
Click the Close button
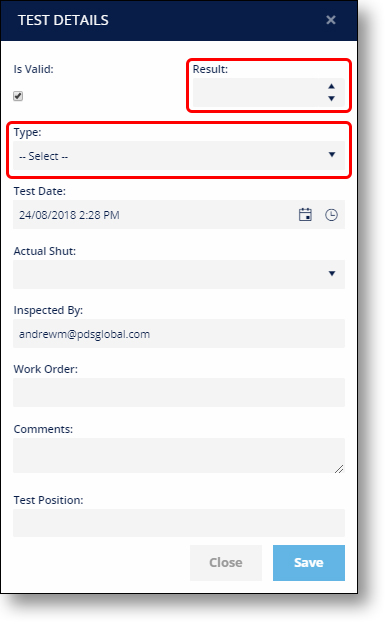click(226, 563)
